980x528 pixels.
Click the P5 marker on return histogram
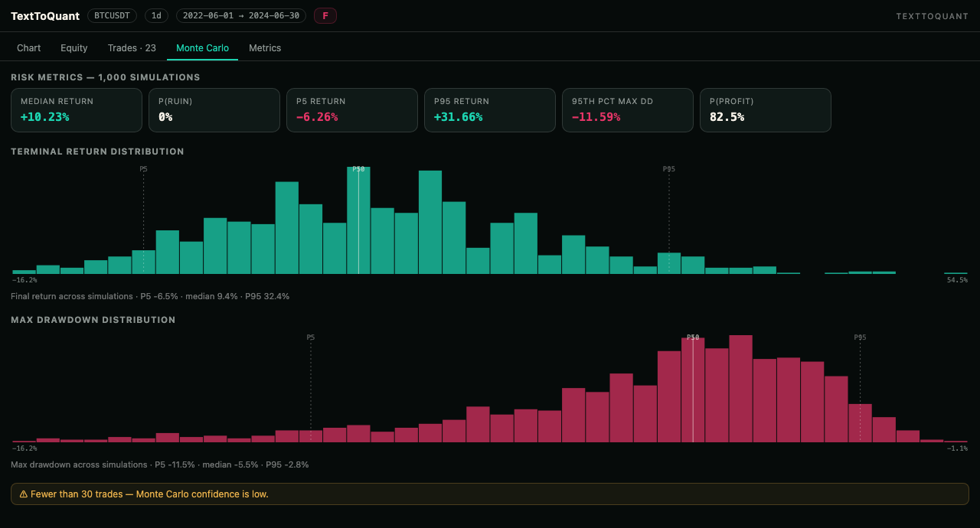tap(143, 169)
